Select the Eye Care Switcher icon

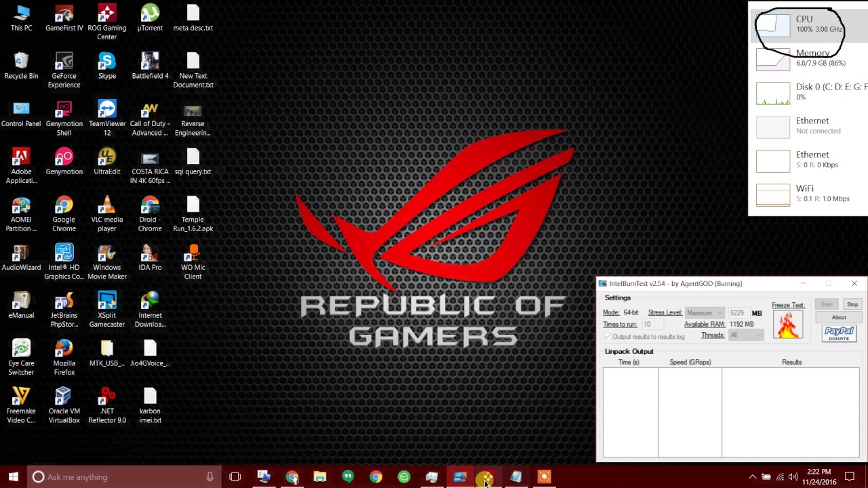(21, 359)
